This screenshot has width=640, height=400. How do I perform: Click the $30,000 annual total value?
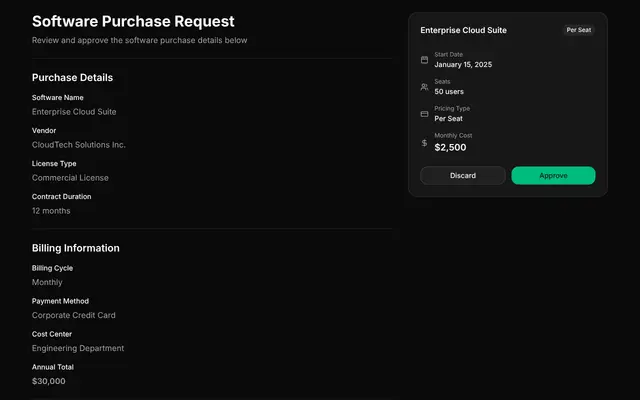pyautogui.click(x=49, y=381)
